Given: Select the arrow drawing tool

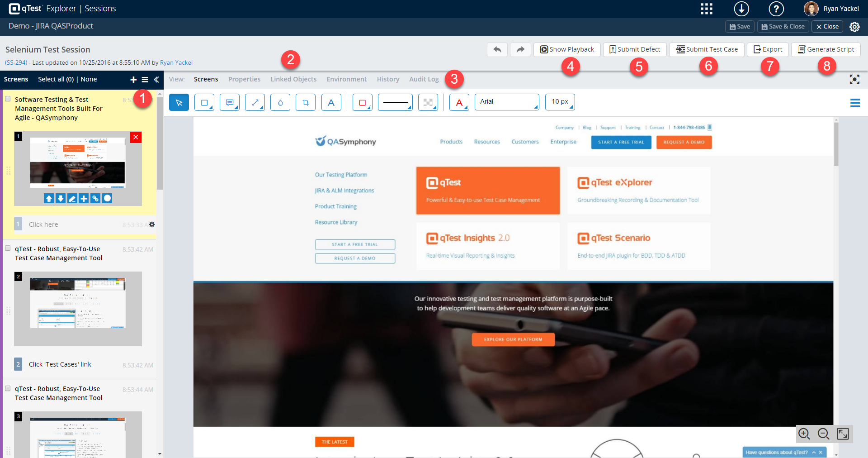Looking at the screenshot, I should coord(255,102).
